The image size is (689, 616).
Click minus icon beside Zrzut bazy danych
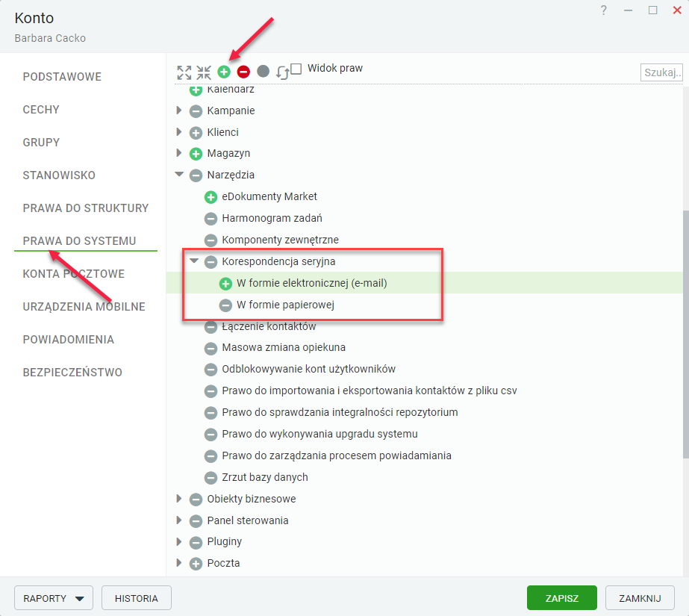[x=211, y=478]
